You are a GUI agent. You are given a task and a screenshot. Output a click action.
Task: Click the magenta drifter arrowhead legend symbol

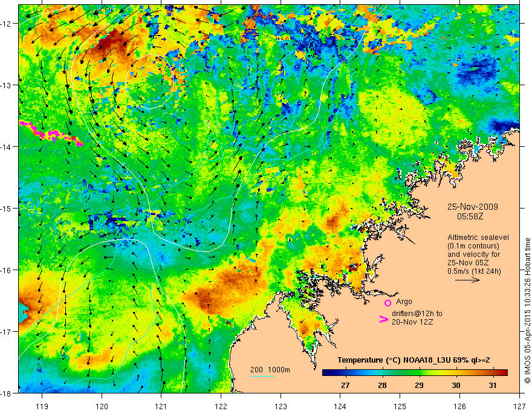tap(383, 319)
